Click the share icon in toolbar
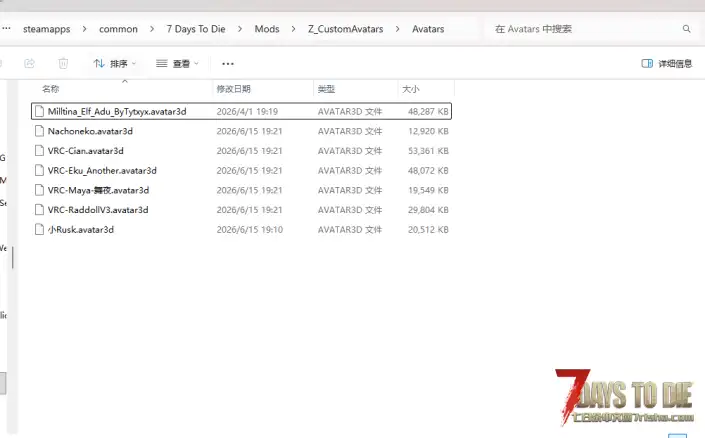Viewport: 705px width, 438px height. [29, 63]
